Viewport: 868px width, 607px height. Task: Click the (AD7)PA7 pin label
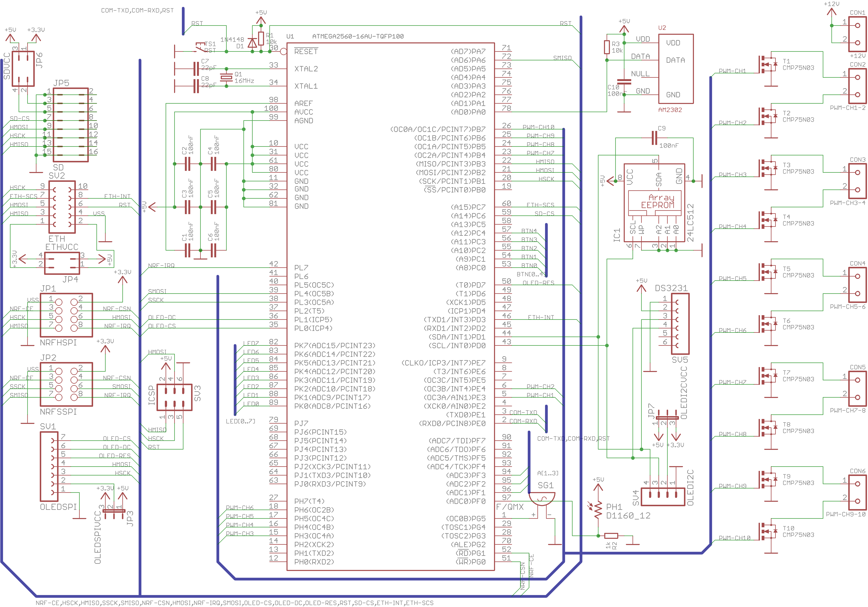click(468, 51)
